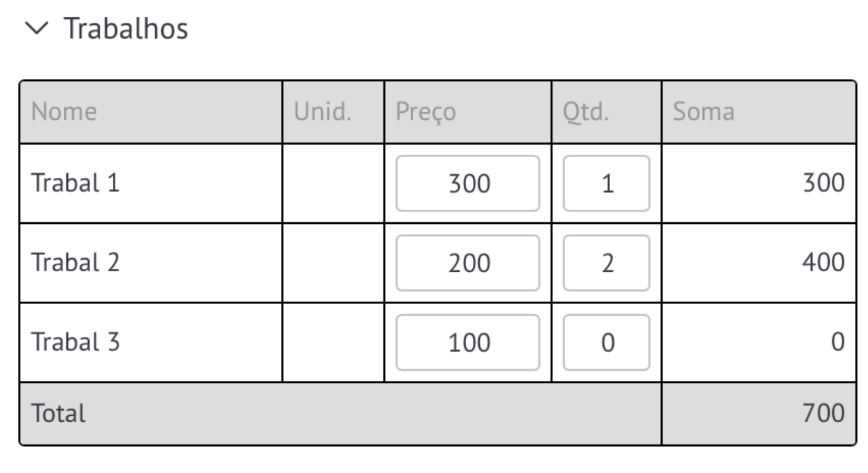This screenshot has height=473, width=868.
Task: Select the Trabal 1 row name
Action: (75, 183)
